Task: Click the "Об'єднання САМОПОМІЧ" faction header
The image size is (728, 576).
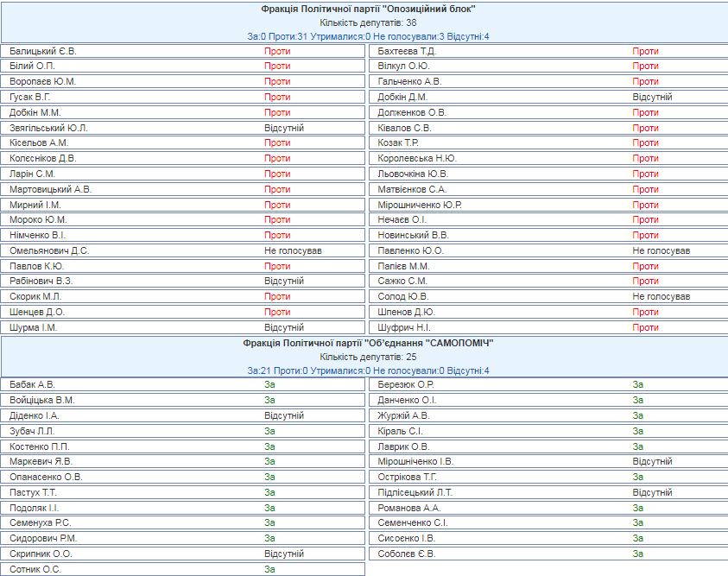Action: [369, 343]
